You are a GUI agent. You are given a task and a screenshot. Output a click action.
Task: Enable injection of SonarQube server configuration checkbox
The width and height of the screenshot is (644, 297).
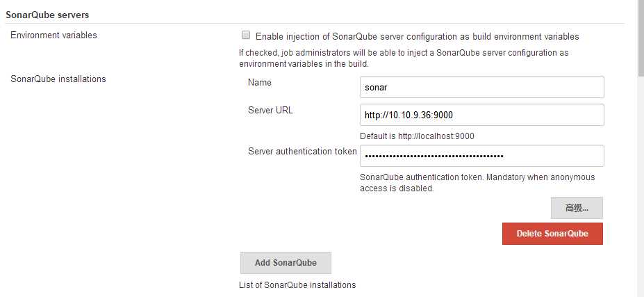245,35
